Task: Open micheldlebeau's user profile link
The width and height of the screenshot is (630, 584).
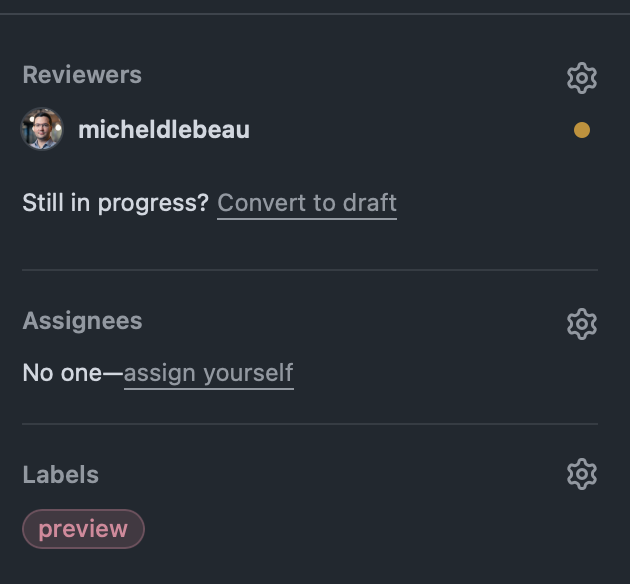Action: coord(164,130)
